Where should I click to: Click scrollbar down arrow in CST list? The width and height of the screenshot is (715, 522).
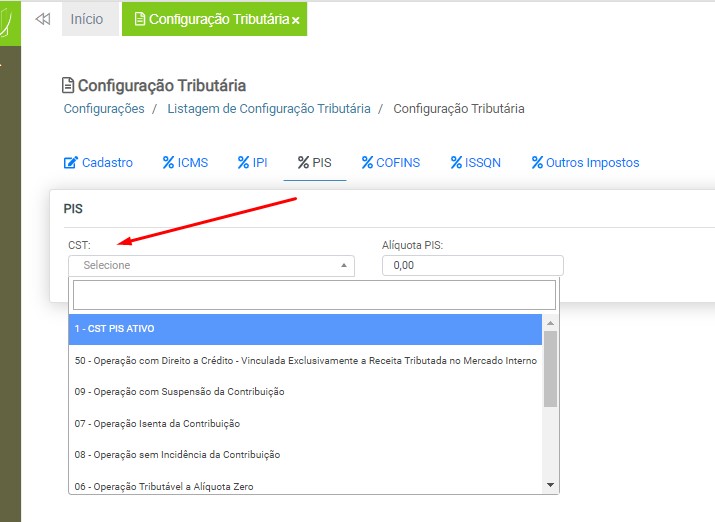pyautogui.click(x=550, y=484)
